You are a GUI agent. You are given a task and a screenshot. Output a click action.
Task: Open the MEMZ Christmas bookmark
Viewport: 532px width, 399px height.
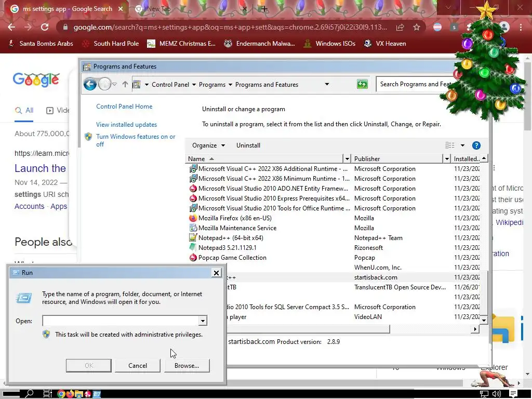(x=181, y=44)
